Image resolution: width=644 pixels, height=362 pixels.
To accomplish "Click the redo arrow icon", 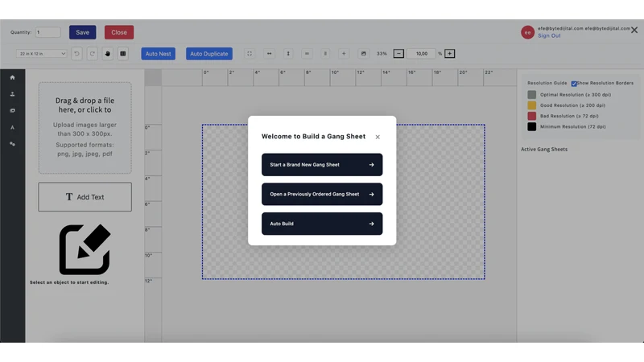I will point(93,54).
